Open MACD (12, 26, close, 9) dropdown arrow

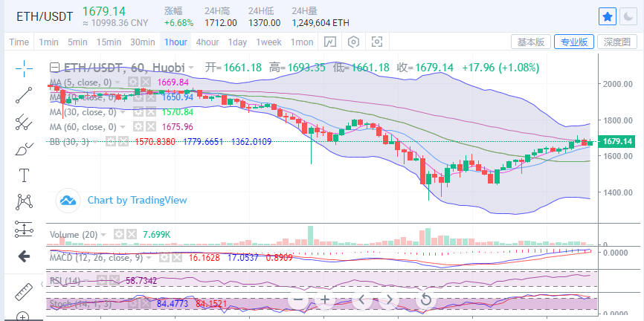point(149,258)
